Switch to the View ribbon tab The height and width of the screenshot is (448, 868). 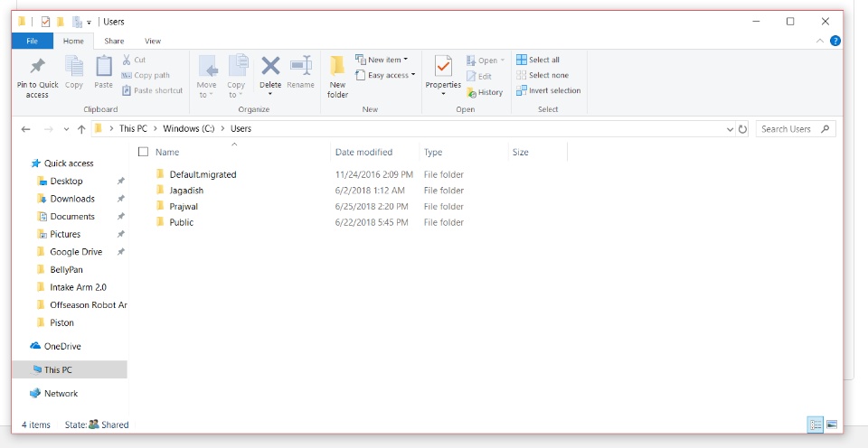tap(153, 41)
